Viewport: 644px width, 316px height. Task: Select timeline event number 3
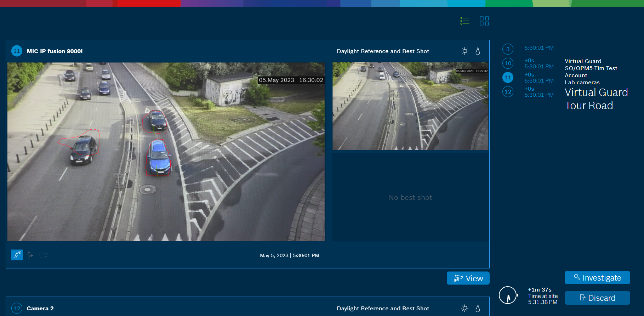[x=508, y=49]
